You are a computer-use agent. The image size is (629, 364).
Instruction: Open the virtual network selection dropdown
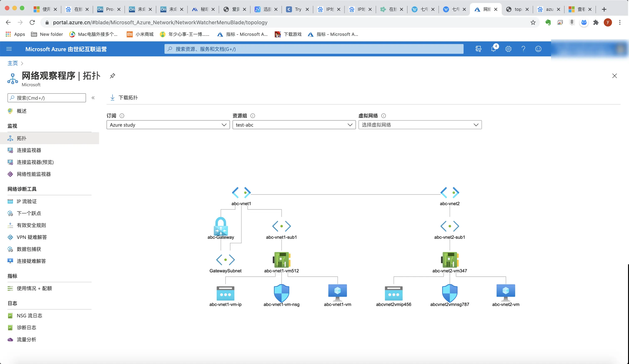pos(420,125)
